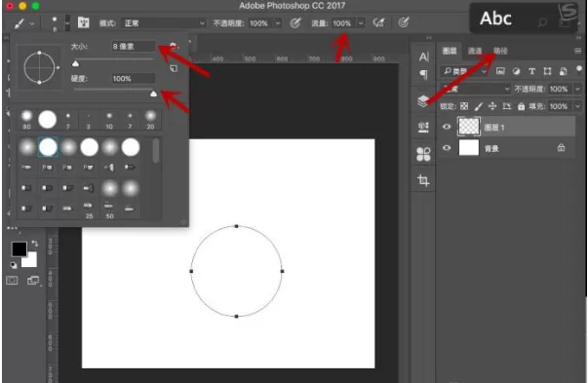Click the lock icon on 背景 layer
The height and width of the screenshot is (383, 588).
(561, 148)
